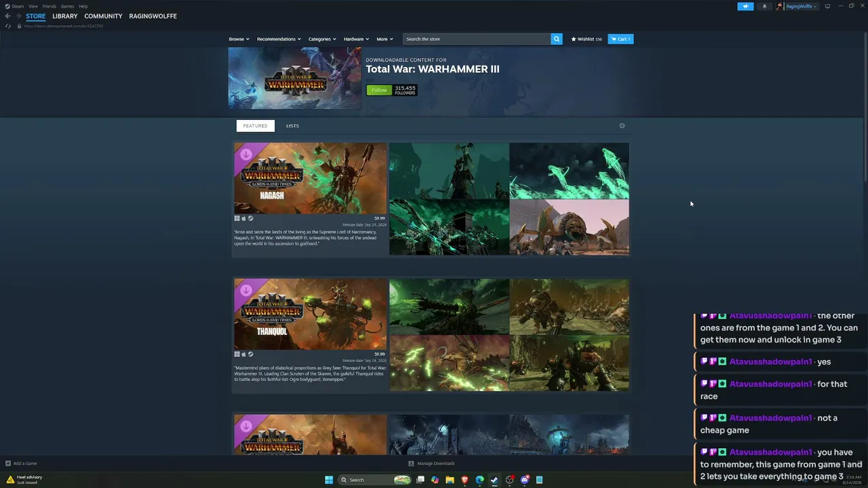
Task: Open the shopping Cart
Action: [620, 39]
